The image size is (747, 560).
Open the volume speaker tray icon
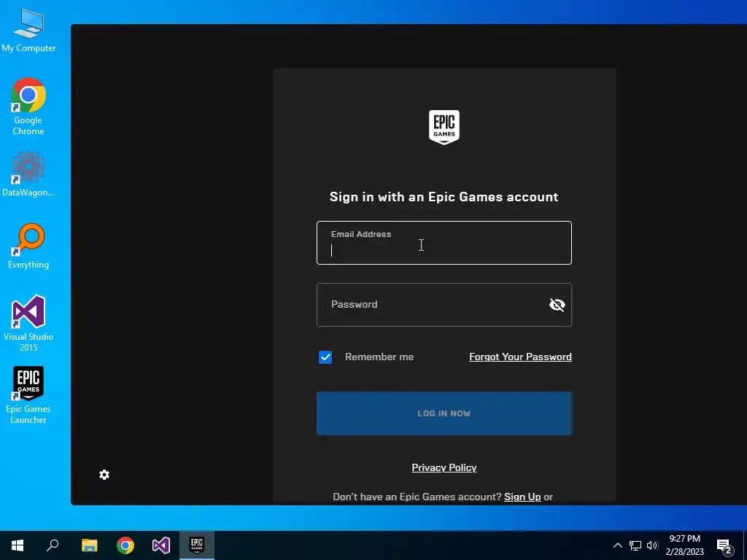click(x=652, y=545)
